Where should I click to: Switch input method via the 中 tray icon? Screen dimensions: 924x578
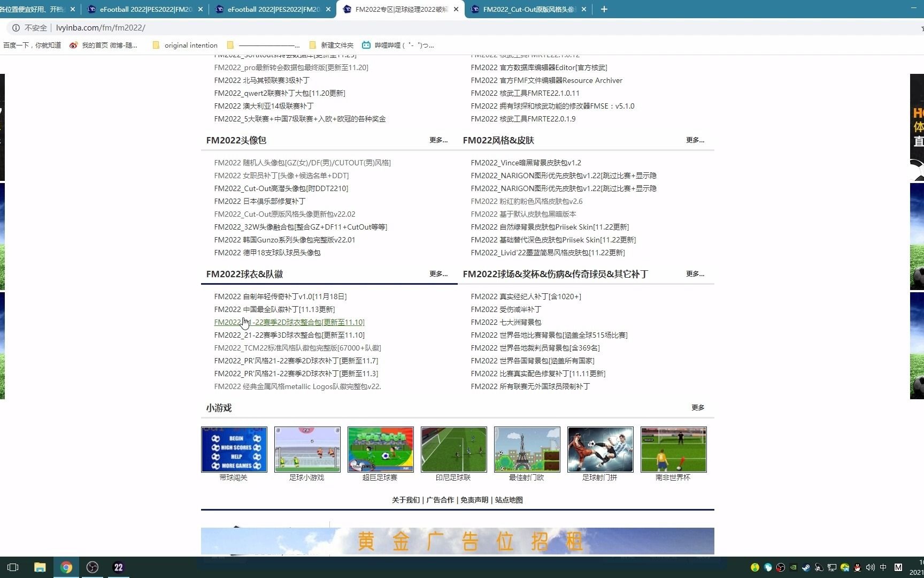click(883, 568)
